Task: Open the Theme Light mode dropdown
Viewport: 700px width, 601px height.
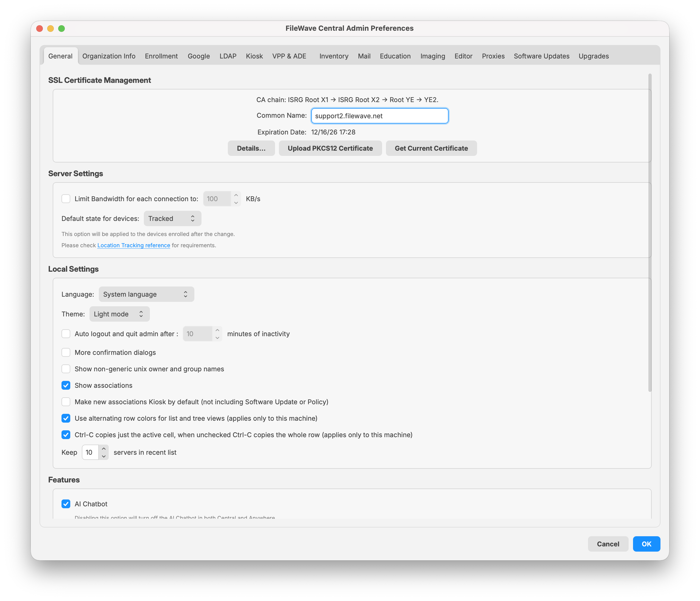Action: [119, 314]
